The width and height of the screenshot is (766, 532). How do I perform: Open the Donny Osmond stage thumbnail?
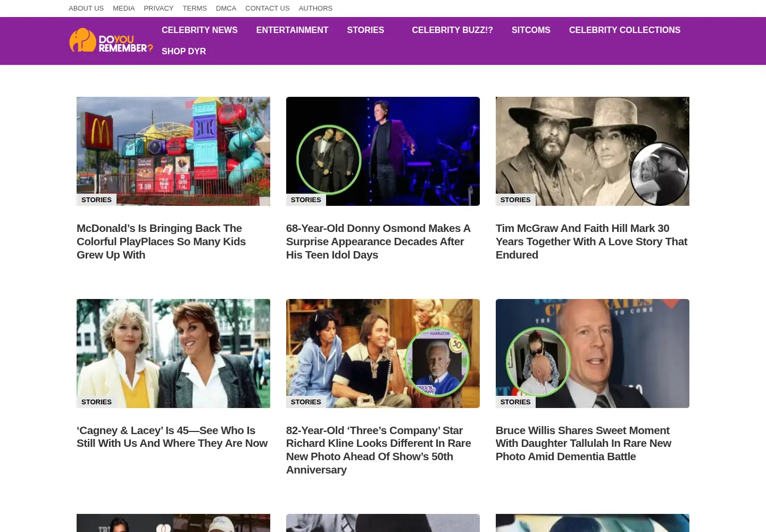tap(383, 151)
